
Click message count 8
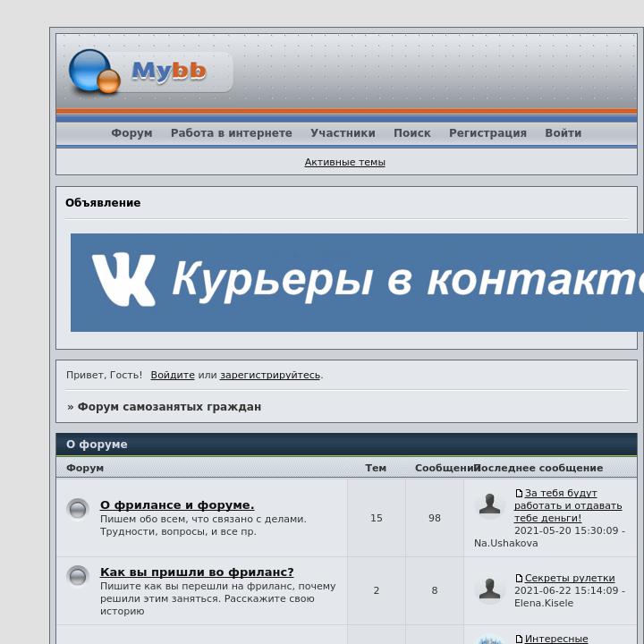pos(435,590)
